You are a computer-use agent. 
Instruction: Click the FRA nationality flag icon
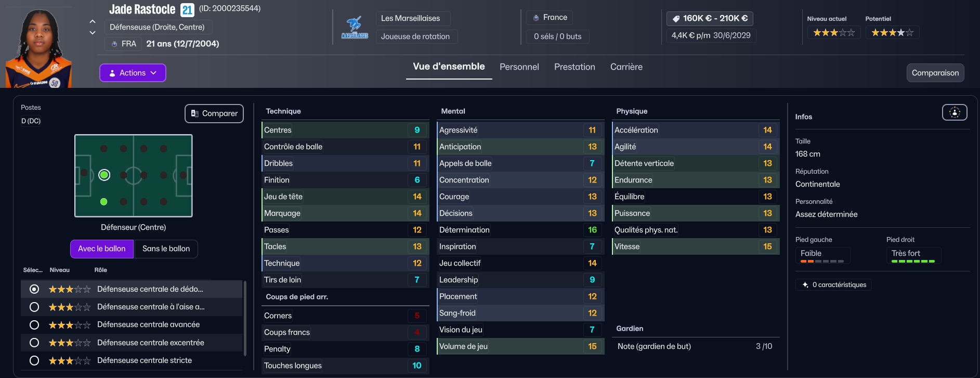[114, 44]
